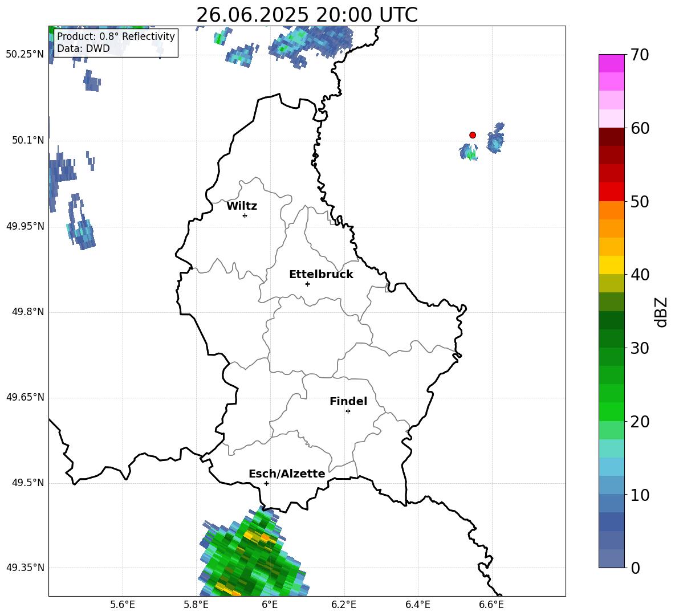675x616 pixels.
Task: Select the Findel station label
Action: 348,401
